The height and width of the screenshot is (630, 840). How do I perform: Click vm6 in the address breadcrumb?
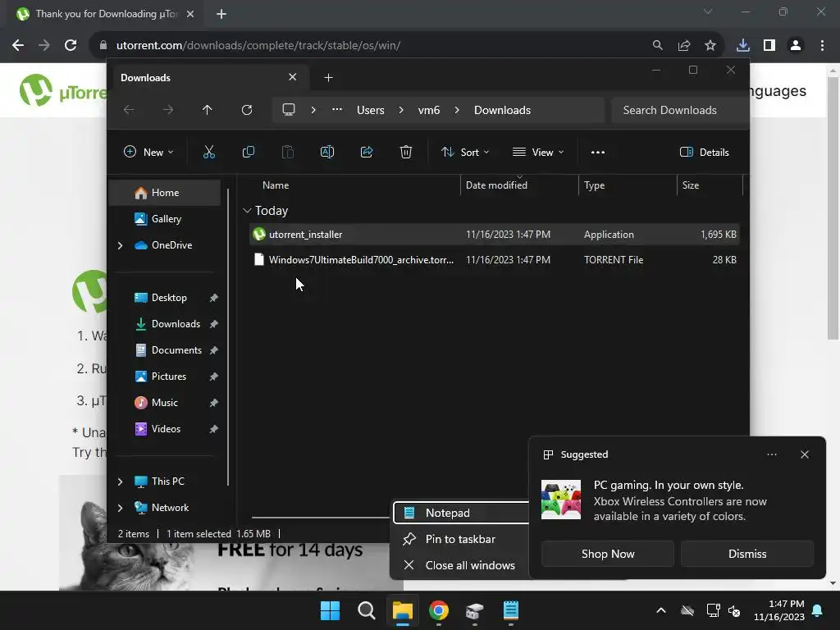click(x=429, y=110)
